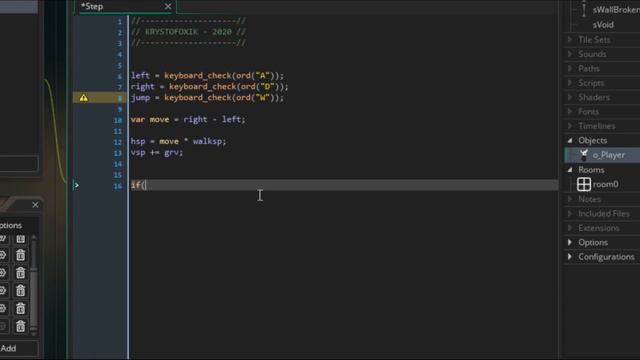Screen dimensions: 640x360
Task: Expand the Timelines folder
Action: [570, 126]
